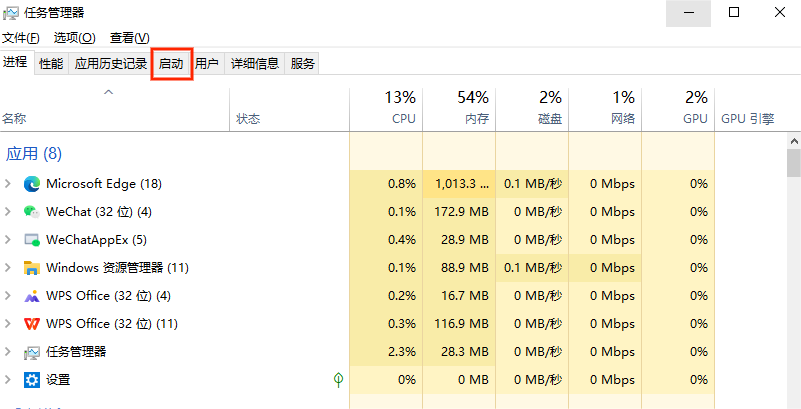Click WeChatAppEx memory value 28.9 MB

click(465, 239)
